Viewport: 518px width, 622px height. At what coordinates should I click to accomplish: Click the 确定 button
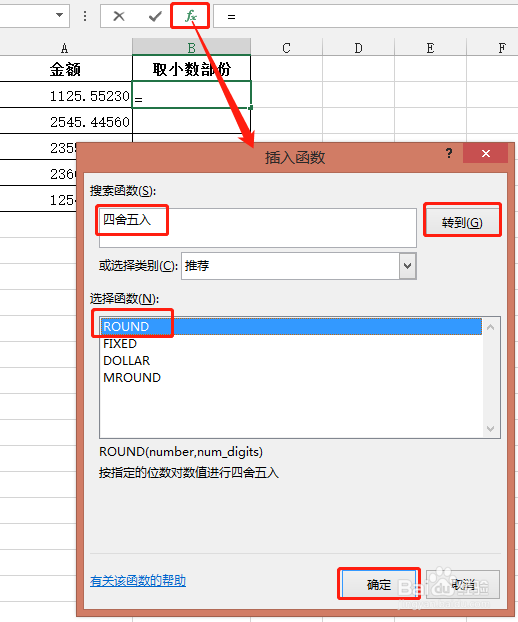pos(379,584)
